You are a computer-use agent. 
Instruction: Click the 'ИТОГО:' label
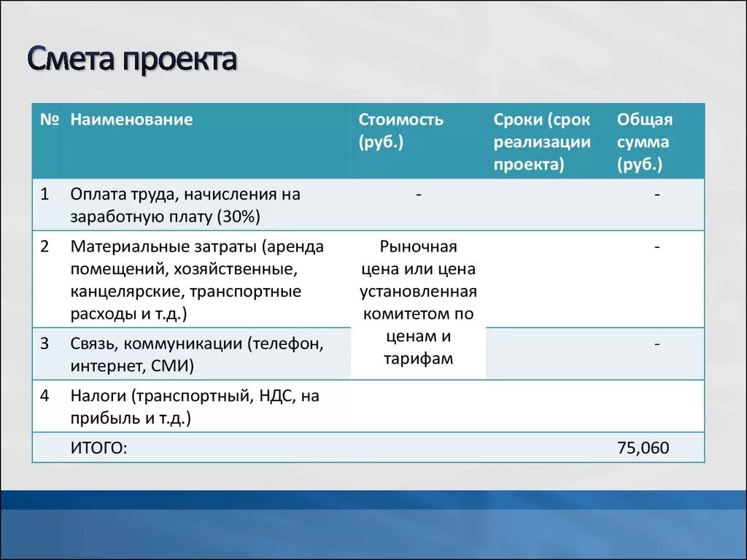click(x=99, y=448)
